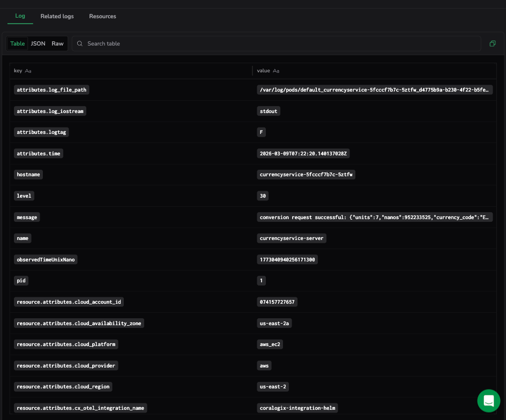Image resolution: width=506 pixels, height=420 pixels.
Task: Open the green chat support widget
Action: (488, 400)
